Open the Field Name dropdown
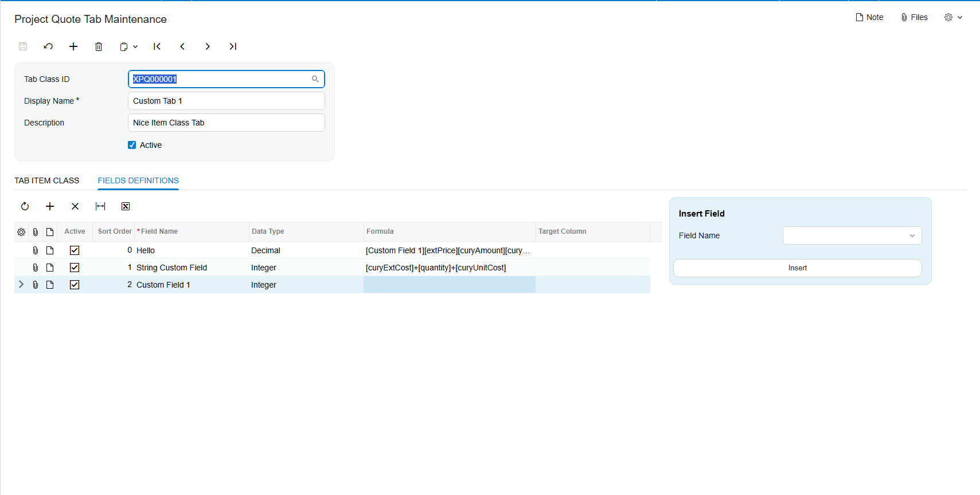 point(912,235)
